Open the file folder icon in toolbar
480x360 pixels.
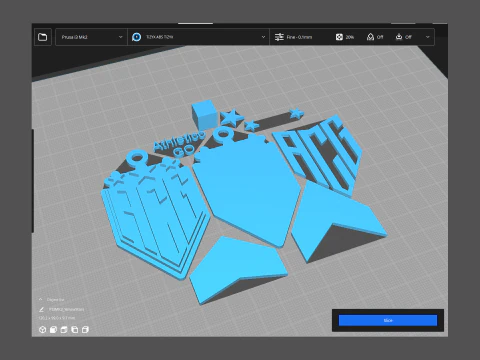pos(43,37)
